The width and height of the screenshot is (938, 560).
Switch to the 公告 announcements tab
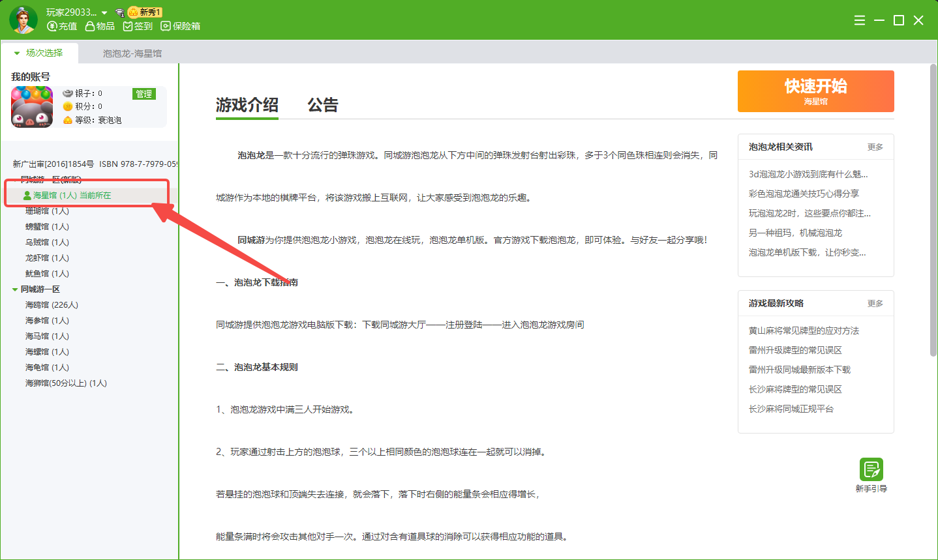coord(322,105)
